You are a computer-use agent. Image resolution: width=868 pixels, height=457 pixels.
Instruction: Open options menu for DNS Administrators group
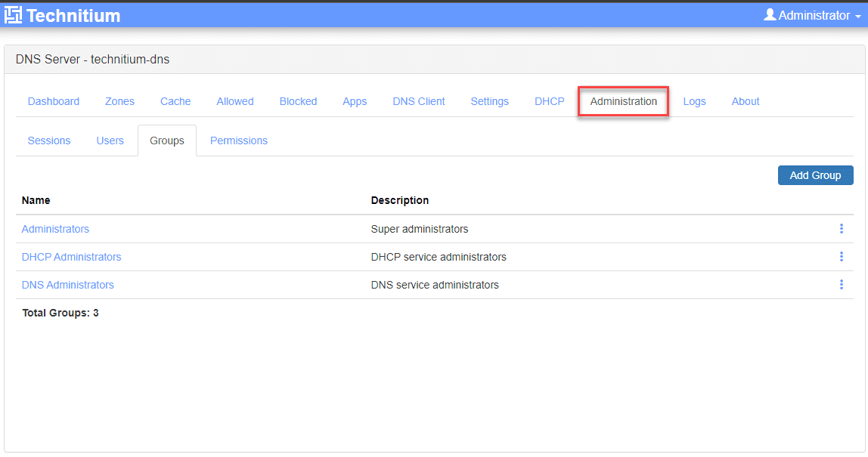click(x=841, y=284)
